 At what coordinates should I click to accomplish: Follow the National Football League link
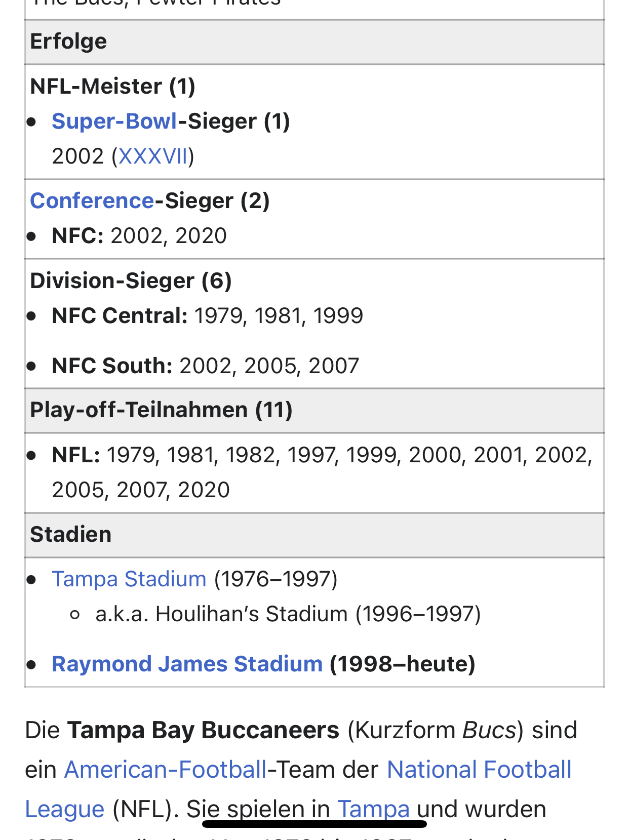pyautogui.click(x=479, y=770)
